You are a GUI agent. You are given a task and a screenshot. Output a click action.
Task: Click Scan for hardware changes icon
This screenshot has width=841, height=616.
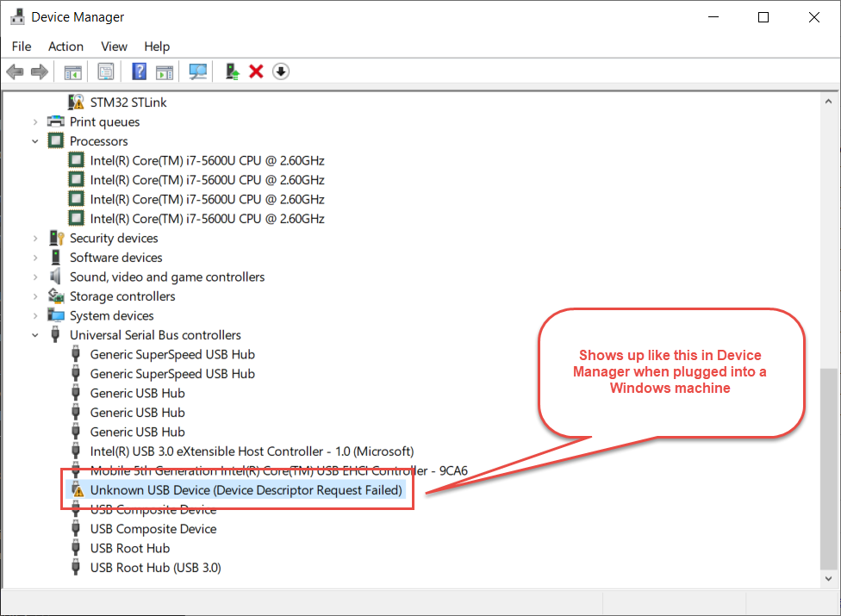(198, 72)
